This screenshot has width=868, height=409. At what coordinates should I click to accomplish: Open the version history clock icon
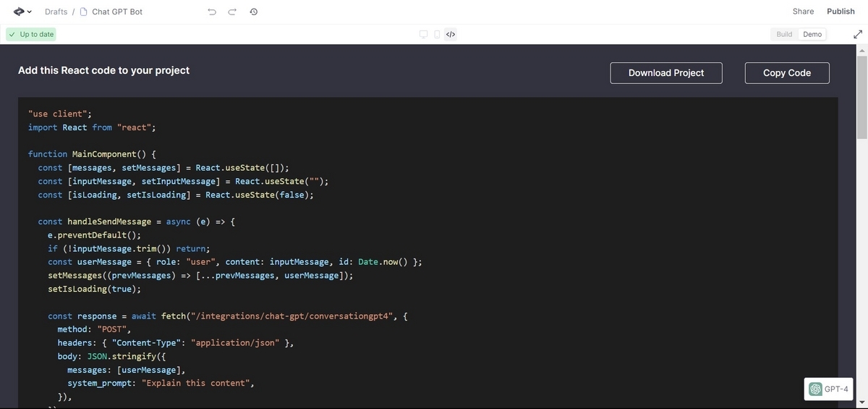254,12
